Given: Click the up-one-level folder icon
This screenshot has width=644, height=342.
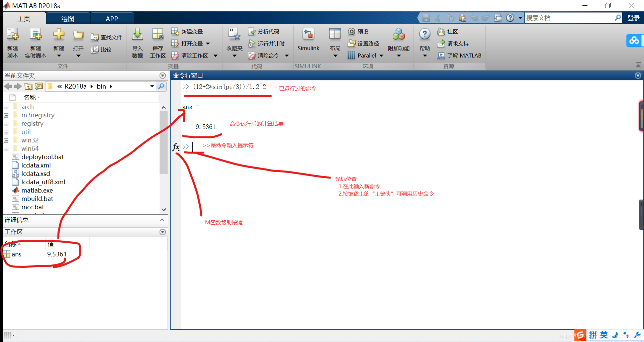Looking at the screenshot, I should 29,87.
